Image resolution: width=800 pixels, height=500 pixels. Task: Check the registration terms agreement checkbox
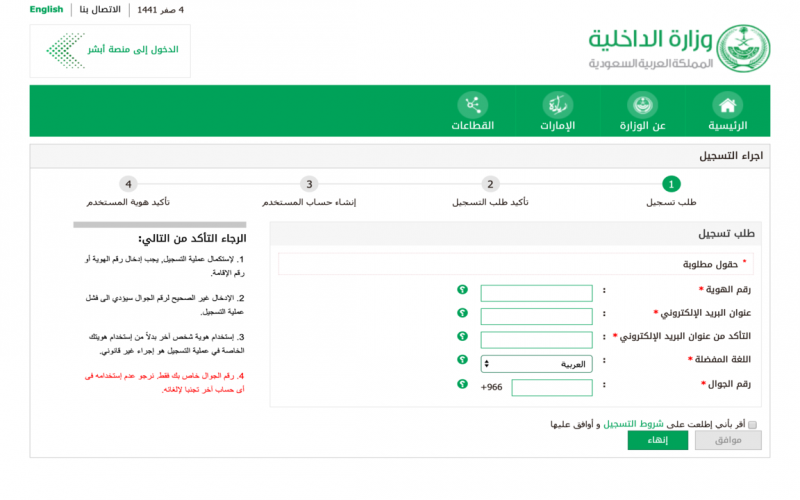coord(753,424)
